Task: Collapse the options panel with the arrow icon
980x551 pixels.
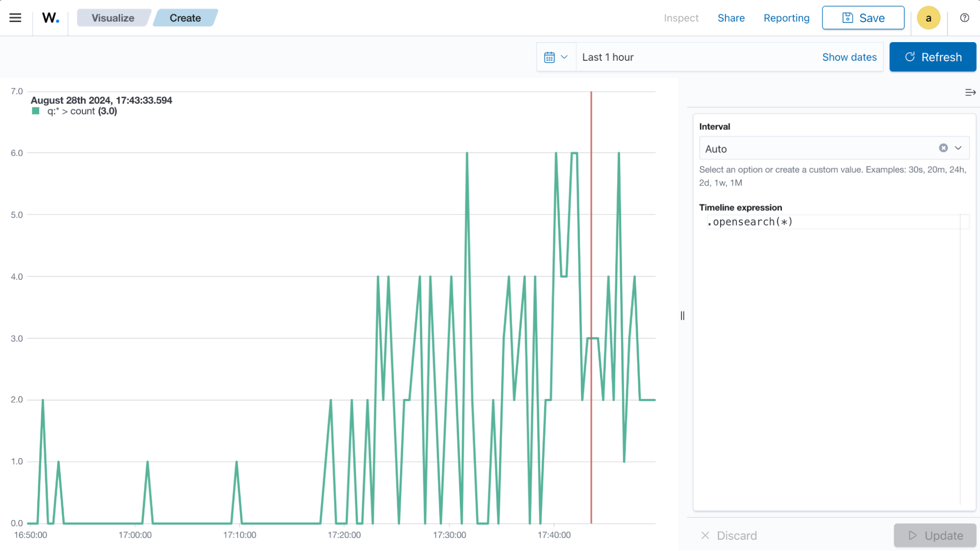Action: 970,92
